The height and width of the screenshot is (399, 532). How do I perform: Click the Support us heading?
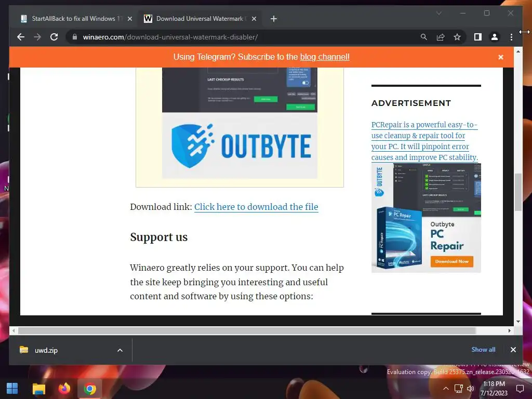(159, 237)
